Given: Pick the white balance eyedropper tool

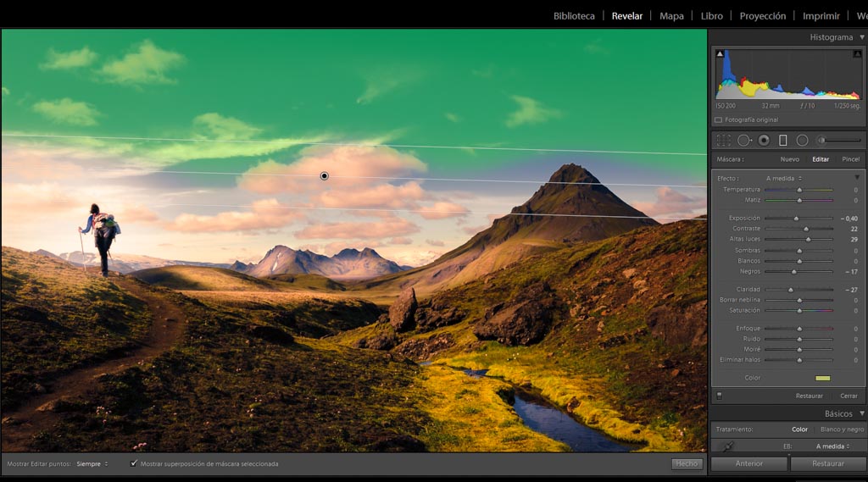Looking at the screenshot, I should tap(726, 446).
